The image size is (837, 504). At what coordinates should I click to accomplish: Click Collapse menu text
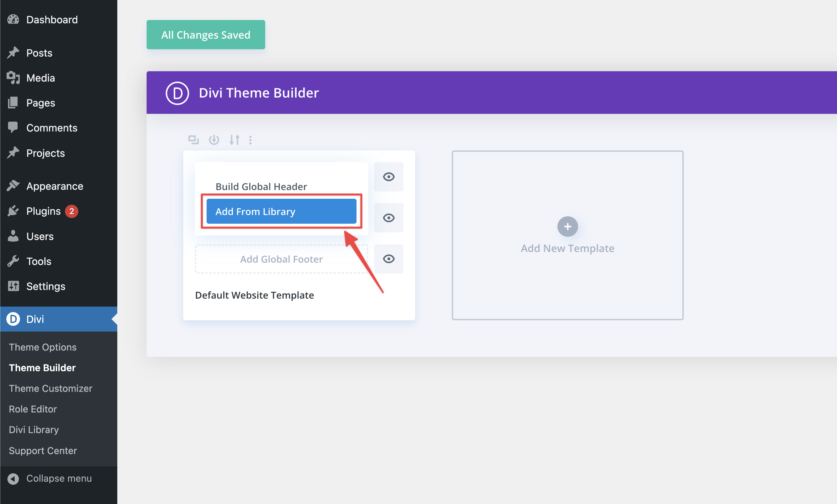pos(59,478)
